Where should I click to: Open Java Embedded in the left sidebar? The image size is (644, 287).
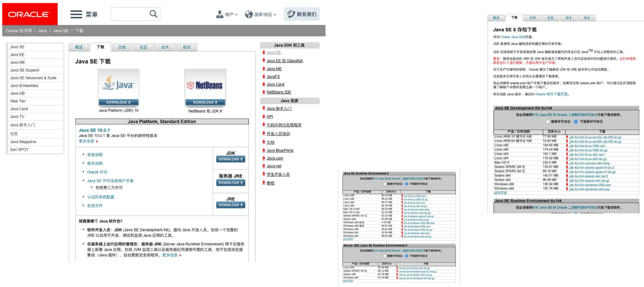[x=24, y=86]
